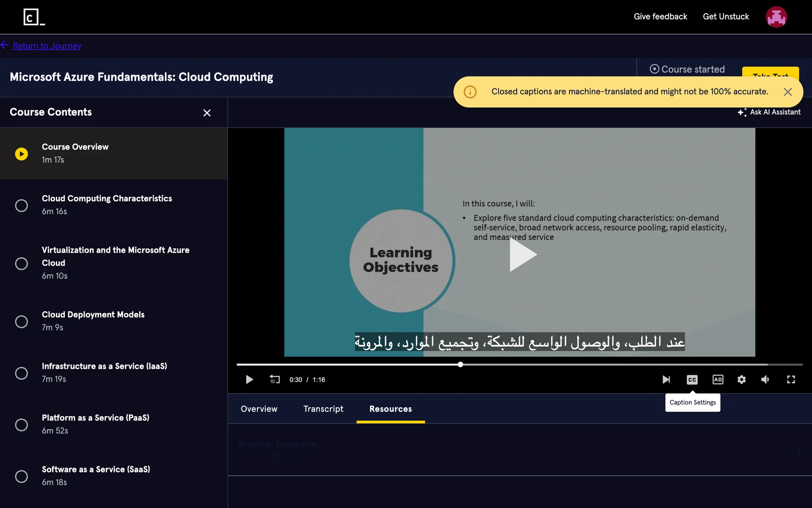The width and height of the screenshot is (812, 508).
Task: Switch to the Transcript tab
Action: coord(323,409)
